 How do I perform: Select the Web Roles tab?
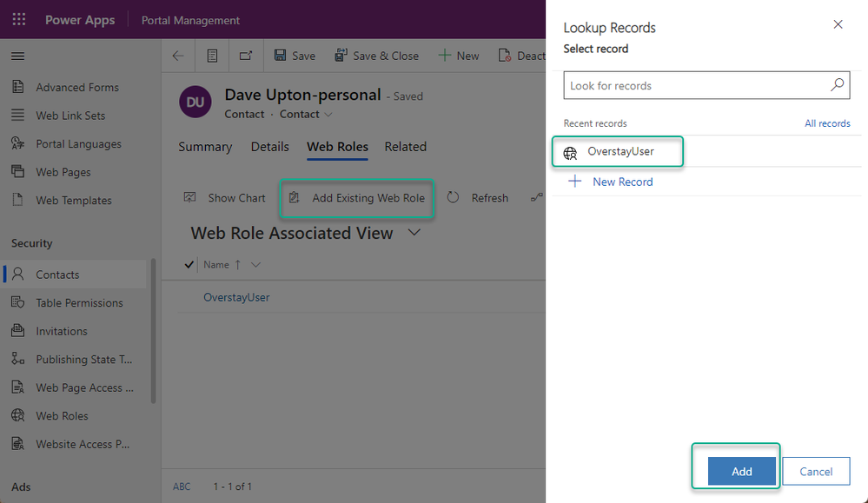click(x=337, y=147)
